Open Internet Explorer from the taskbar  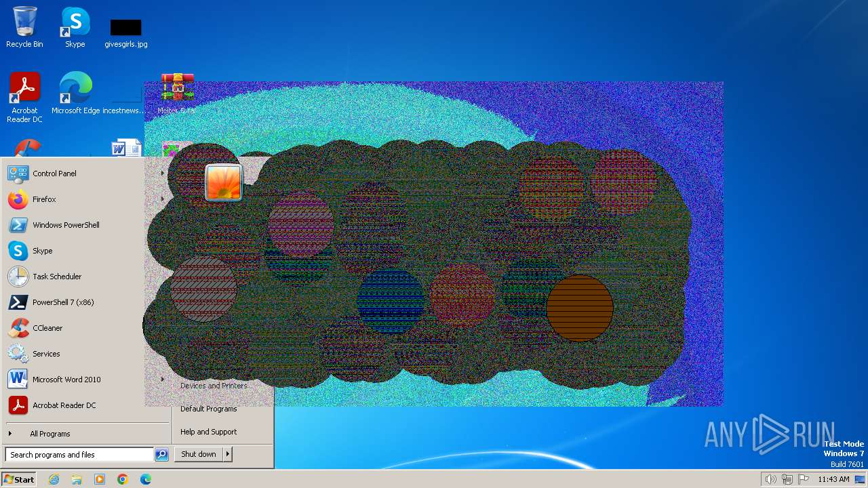pos(54,479)
